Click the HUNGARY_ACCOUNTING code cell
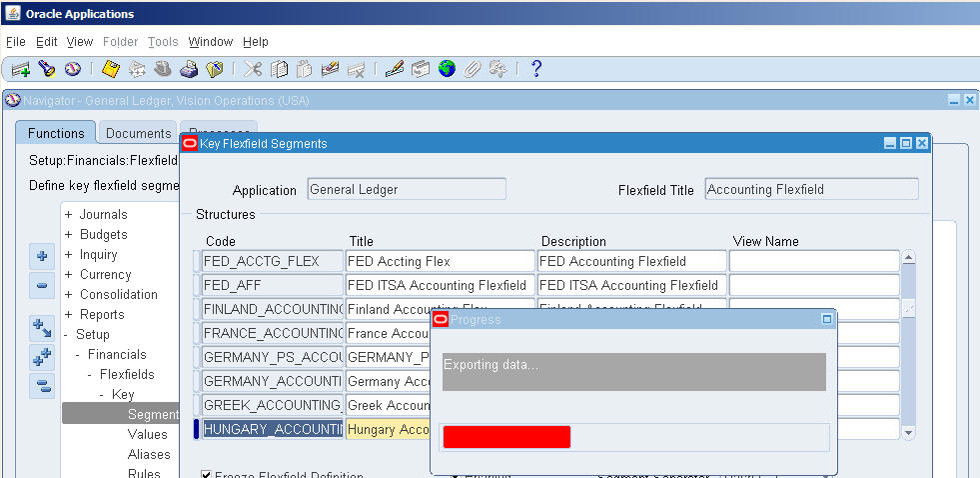The width and height of the screenshot is (980, 478). click(273, 429)
